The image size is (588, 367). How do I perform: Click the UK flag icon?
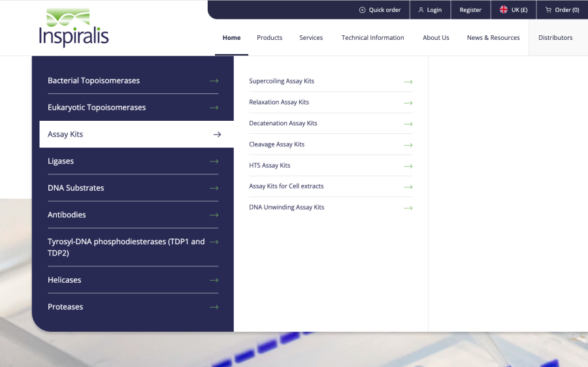click(504, 10)
